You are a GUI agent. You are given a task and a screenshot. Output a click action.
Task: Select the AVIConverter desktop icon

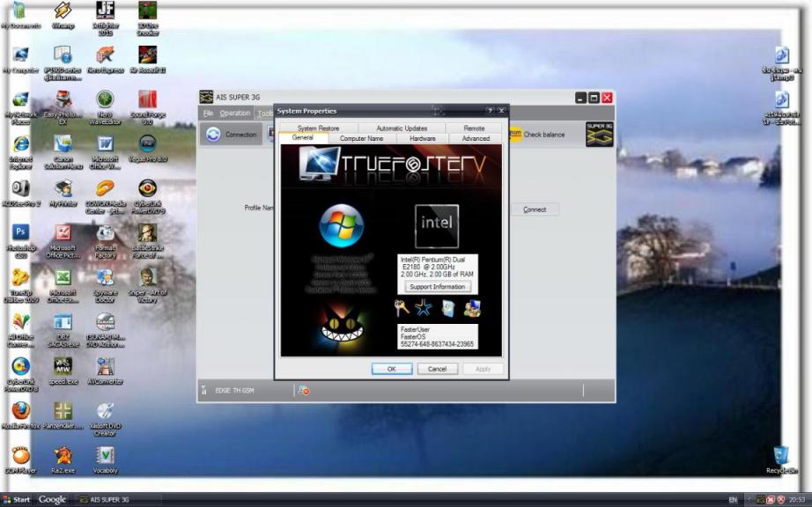105,371
